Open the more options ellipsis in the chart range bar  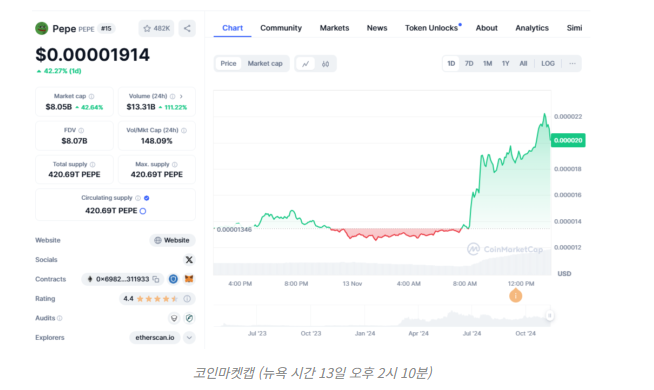tap(572, 63)
